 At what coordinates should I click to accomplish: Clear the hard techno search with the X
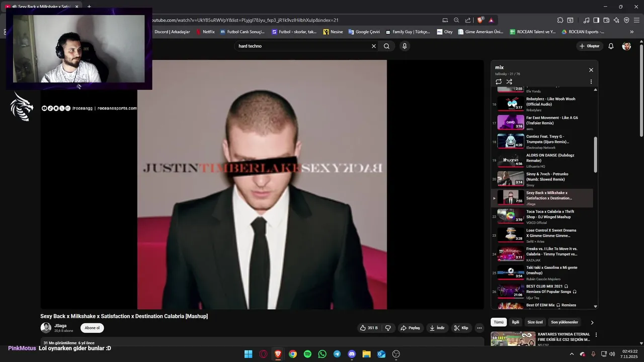pyautogui.click(x=374, y=46)
